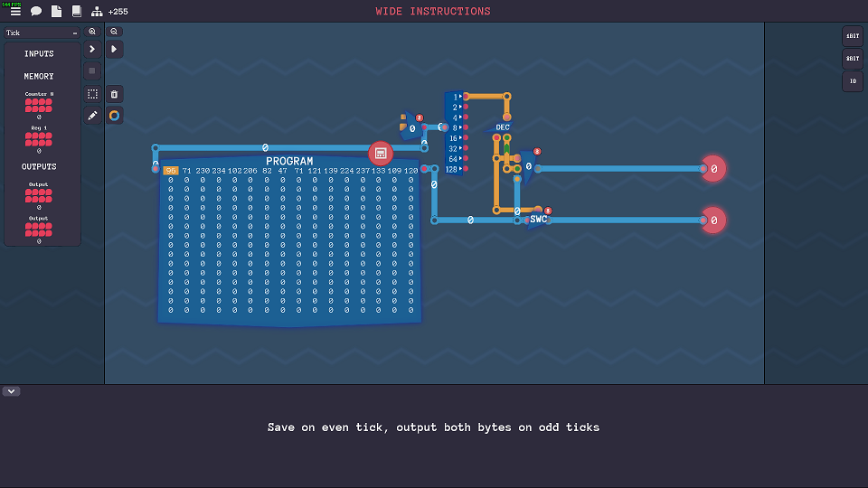Open the Tick dropdown selector
The height and width of the screenshot is (488, 868).
tap(42, 33)
